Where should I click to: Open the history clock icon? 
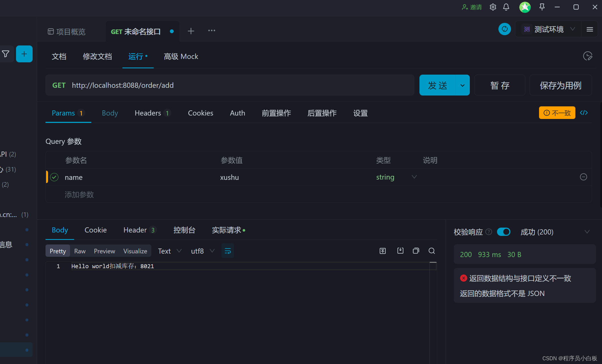coord(587,56)
